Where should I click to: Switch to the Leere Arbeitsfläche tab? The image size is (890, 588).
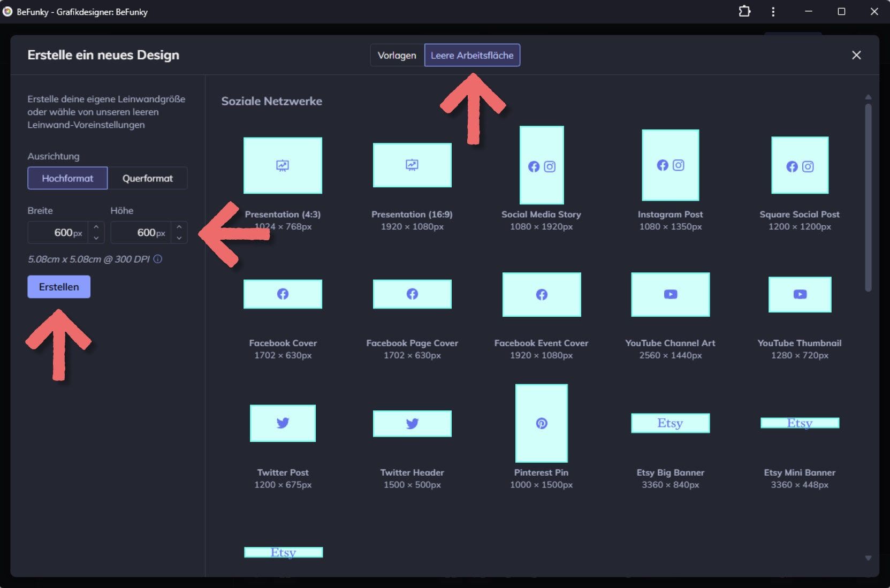point(472,55)
